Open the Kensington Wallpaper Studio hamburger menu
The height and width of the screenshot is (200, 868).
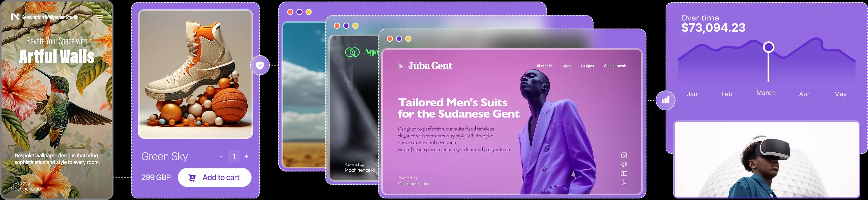[x=100, y=18]
